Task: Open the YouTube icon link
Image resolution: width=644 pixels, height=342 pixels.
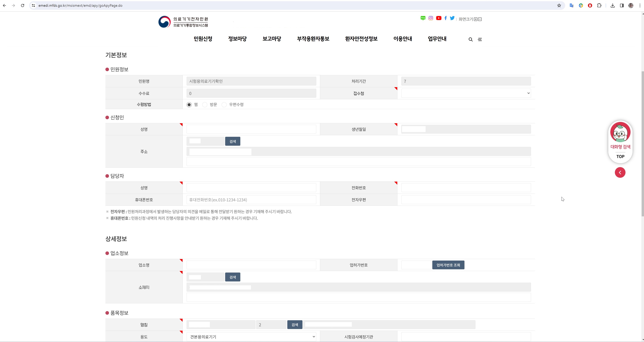Action: 439,18
